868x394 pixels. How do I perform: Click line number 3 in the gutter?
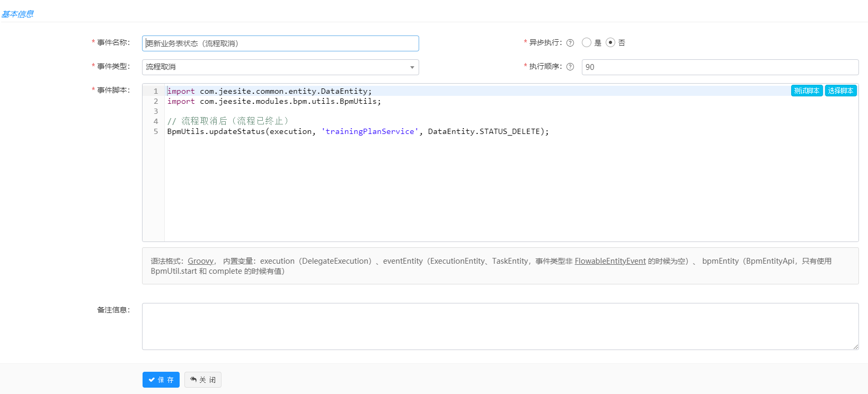pyautogui.click(x=156, y=111)
